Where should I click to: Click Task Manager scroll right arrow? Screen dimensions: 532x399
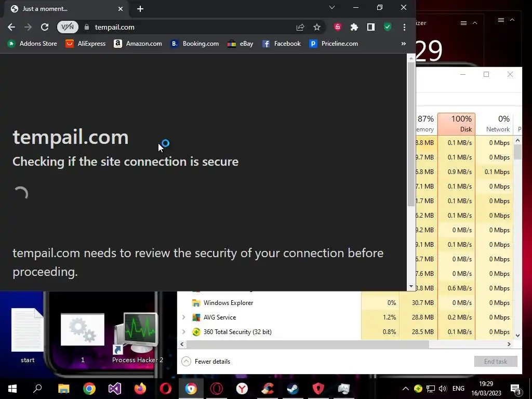(509, 344)
